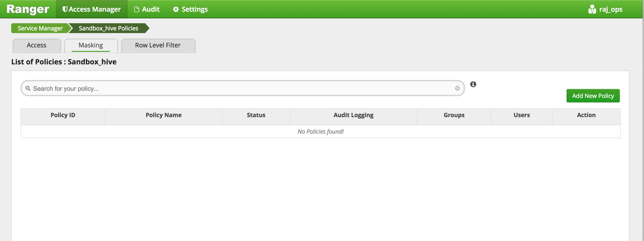Click the search magnifier icon

coord(28,88)
